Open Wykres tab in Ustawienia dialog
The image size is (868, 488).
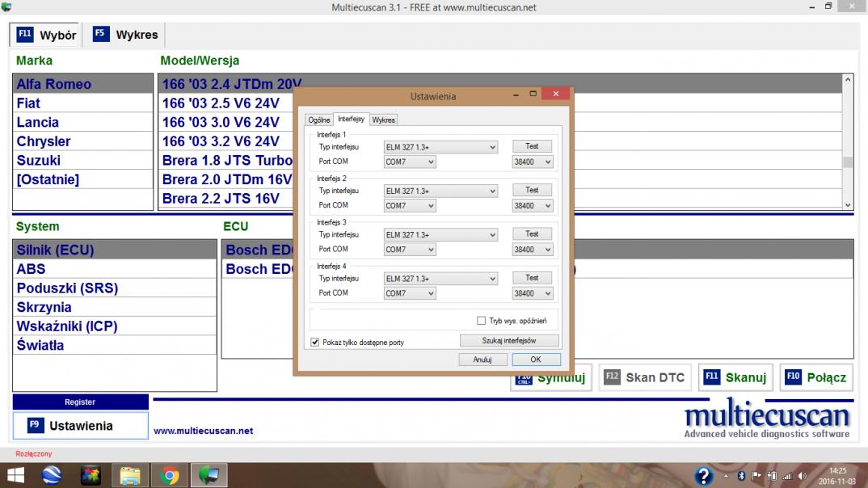(384, 120)
